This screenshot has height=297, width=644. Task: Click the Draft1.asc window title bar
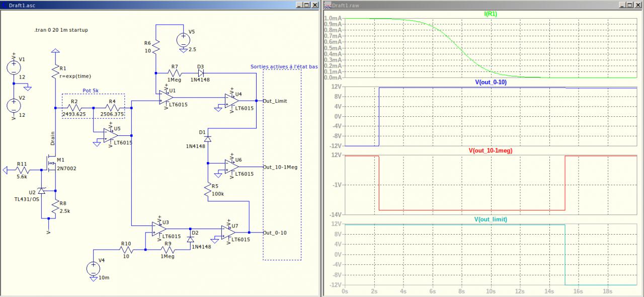pyautogui.click(x=151, y=5)
